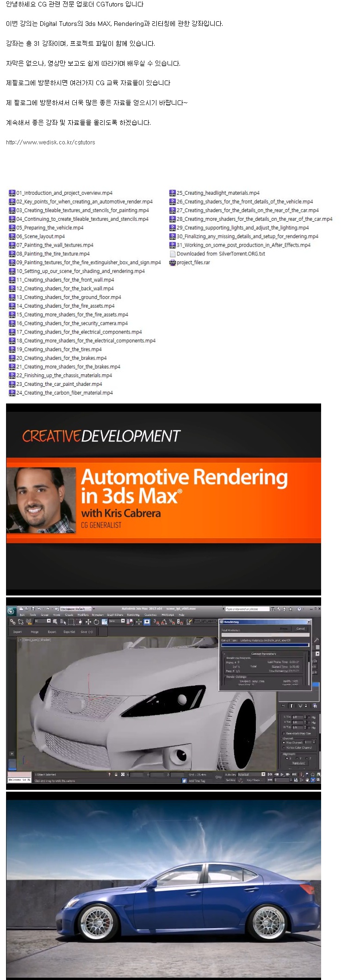The image size is (341, 980).
Task: Click the blue car side-view render image
Action: (x=163, y=886)
